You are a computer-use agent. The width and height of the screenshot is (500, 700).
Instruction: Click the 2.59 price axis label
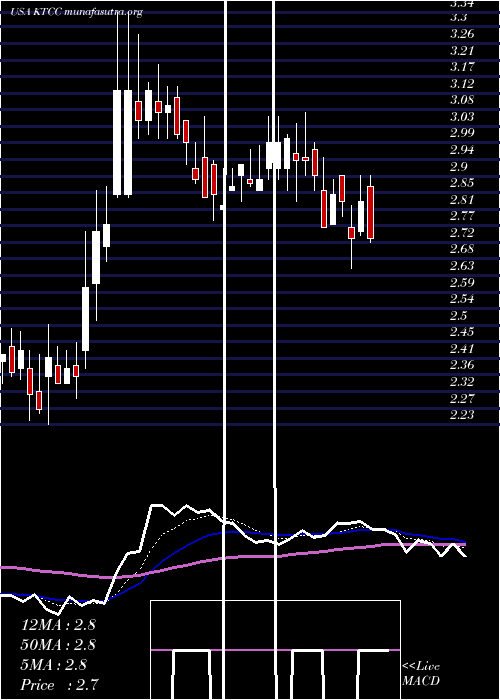point(462,282)
